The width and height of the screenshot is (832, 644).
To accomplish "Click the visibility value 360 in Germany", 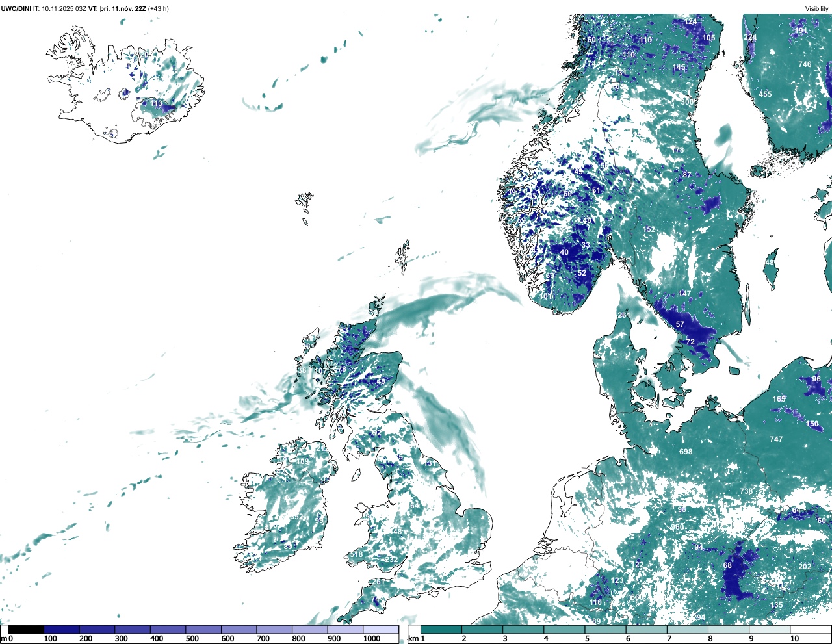I will pyautogui.click(x=677, y=527).
